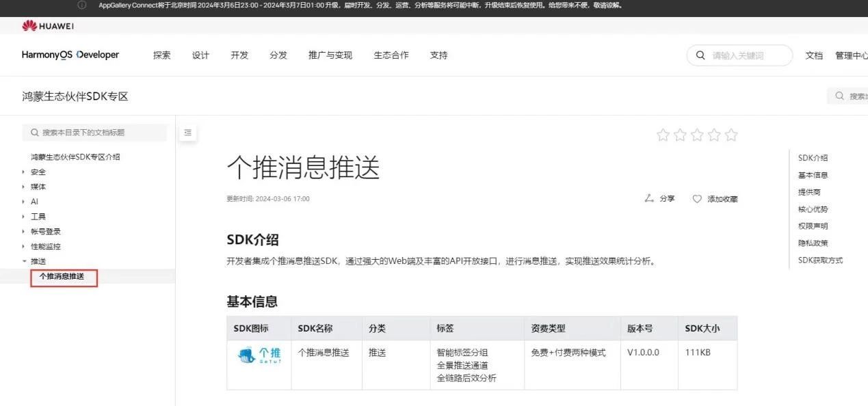The height and width of the screenshot is (406, 868).
Task: Open the 生态合作 menu
Action: (391, 55)
